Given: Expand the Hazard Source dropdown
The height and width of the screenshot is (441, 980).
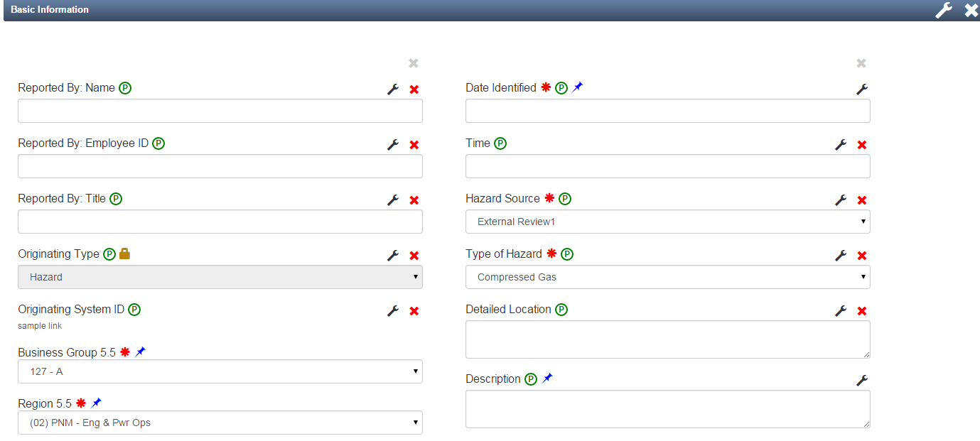Looking at the screenshot, I should (668, 222).
